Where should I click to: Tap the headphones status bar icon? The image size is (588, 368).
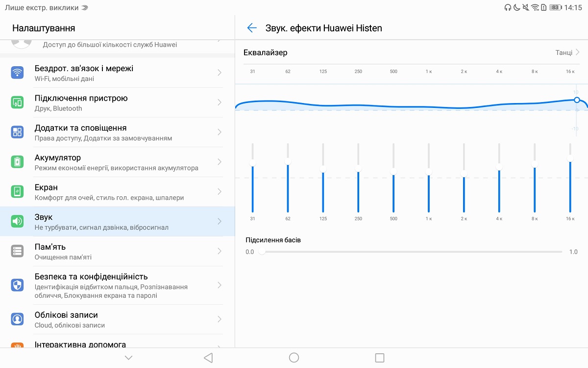tap(508, 7)
